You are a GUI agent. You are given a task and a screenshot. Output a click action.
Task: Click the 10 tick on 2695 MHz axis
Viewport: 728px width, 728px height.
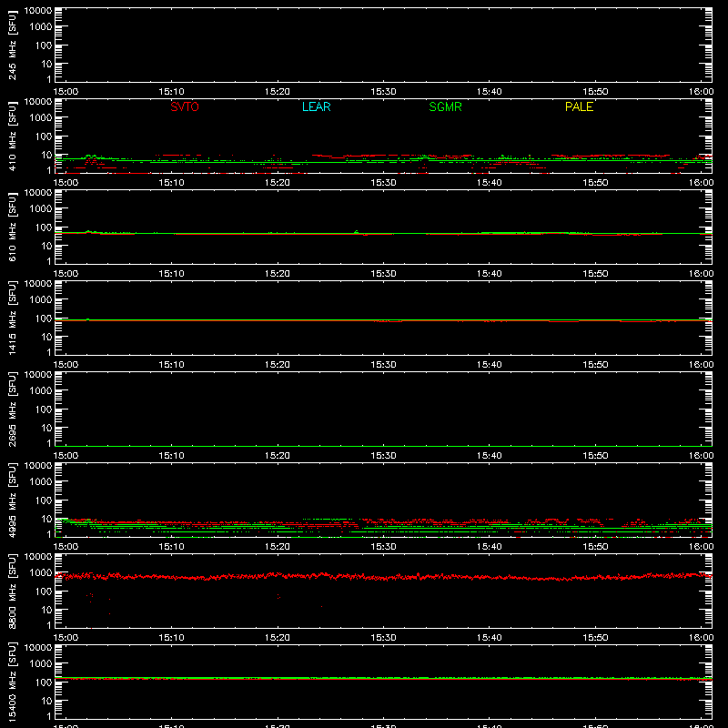coord(46,428)
